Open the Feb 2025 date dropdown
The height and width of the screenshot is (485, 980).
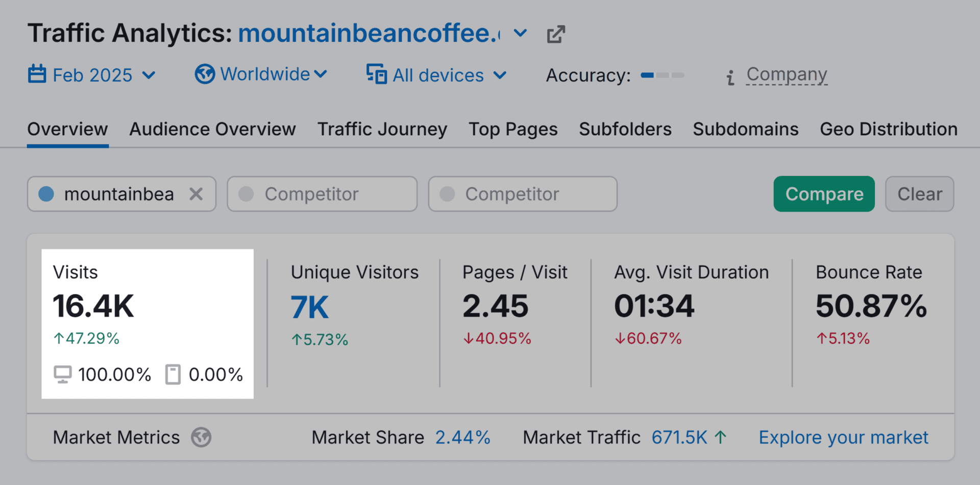pos(93,75)
